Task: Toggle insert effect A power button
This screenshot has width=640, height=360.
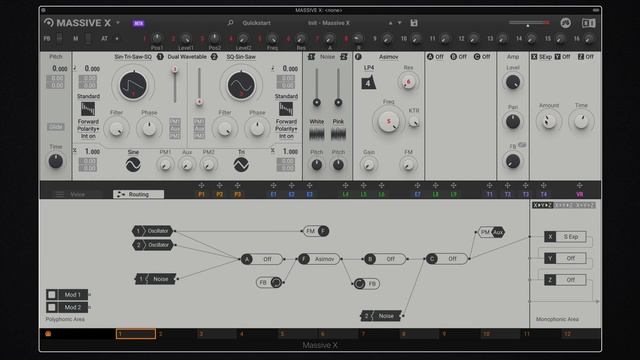Action: (x=430, y=57)
